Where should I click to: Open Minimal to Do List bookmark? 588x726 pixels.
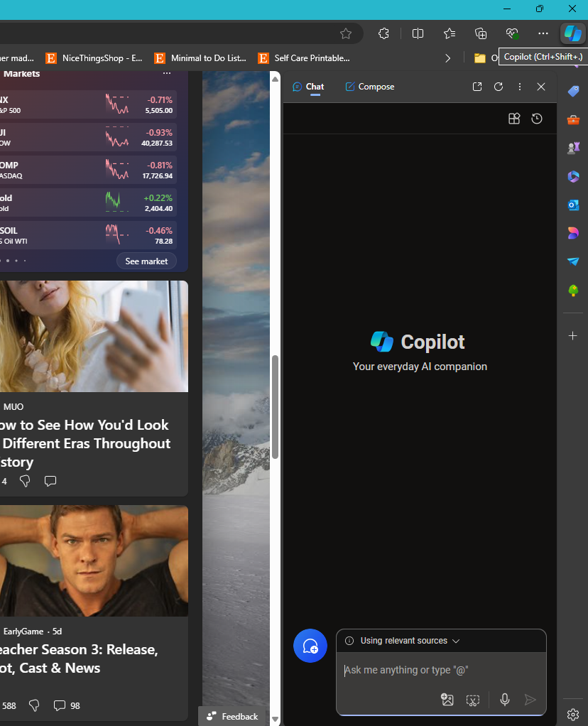(200, 58)
